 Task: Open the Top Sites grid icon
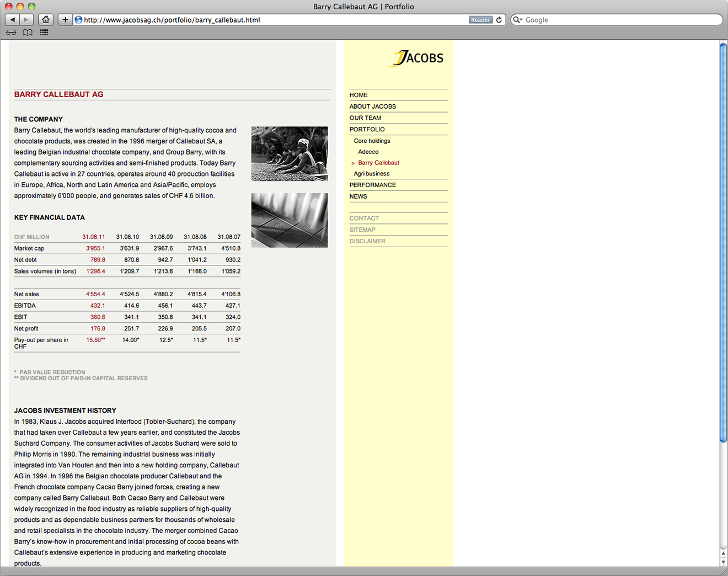44,33
